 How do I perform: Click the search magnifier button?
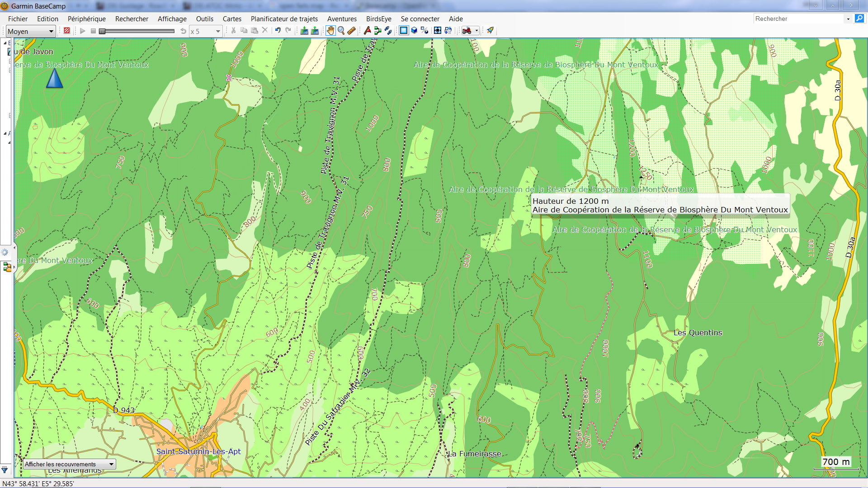click(859, 19)
